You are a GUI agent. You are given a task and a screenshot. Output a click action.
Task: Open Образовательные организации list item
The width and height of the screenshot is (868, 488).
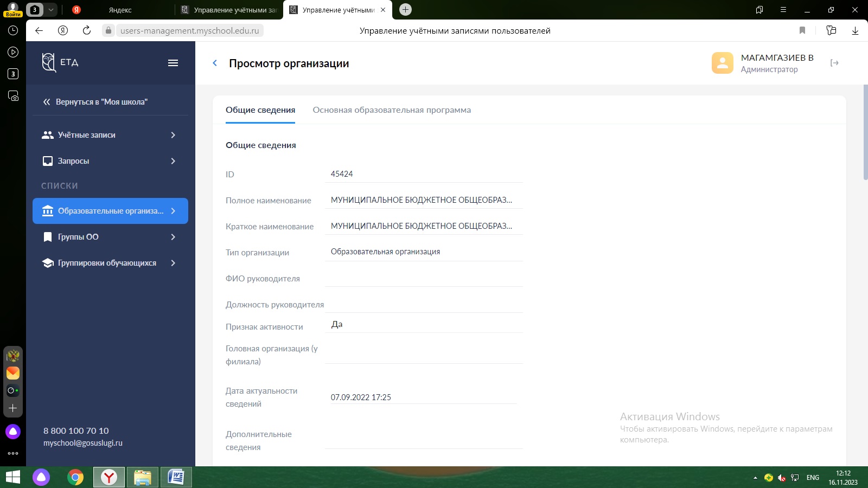[x=110, y=211]
